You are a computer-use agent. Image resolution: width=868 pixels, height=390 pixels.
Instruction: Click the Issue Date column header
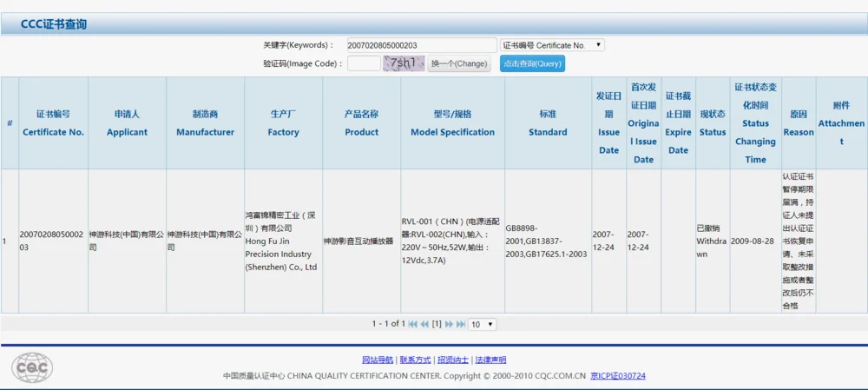click(x=609, y=123)
